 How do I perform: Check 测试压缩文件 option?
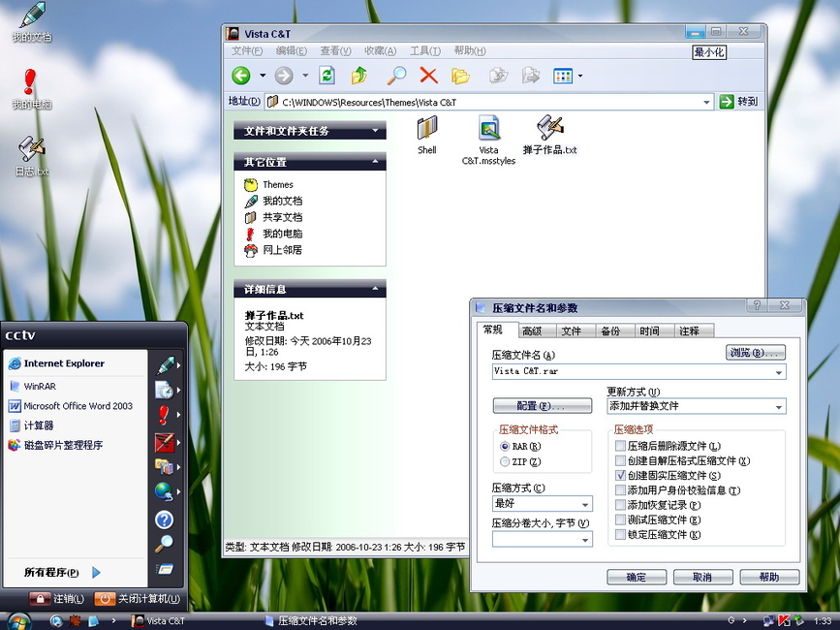620,520
